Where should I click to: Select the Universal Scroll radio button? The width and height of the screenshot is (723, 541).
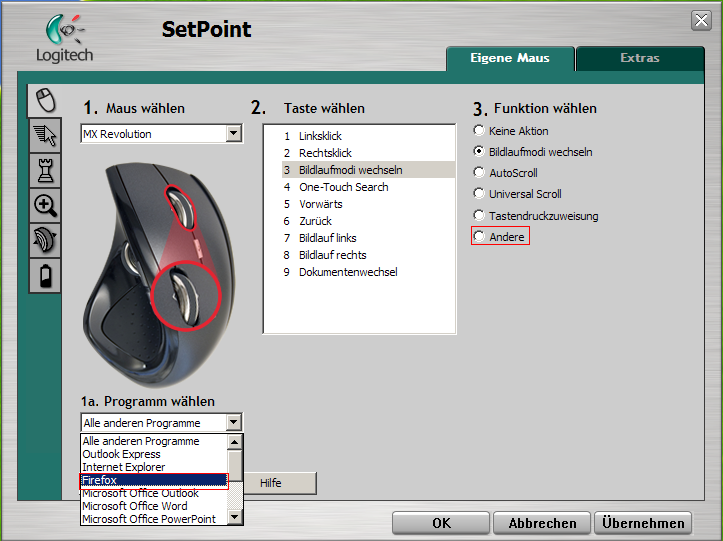click(x=479, y=193)
